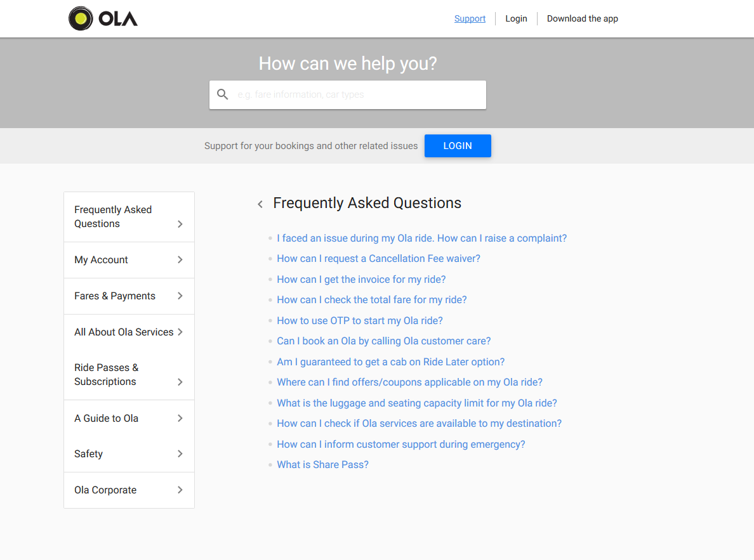
Task: Focus the help search input field
Action: 348,94
